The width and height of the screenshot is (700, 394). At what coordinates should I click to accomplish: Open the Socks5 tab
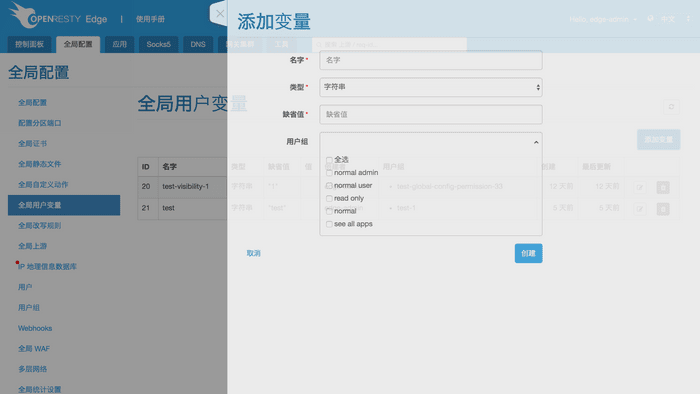pos(158,44)
